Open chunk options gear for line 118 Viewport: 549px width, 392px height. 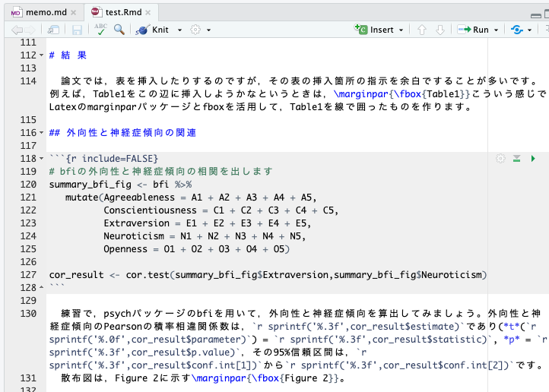tap(500, 159)
